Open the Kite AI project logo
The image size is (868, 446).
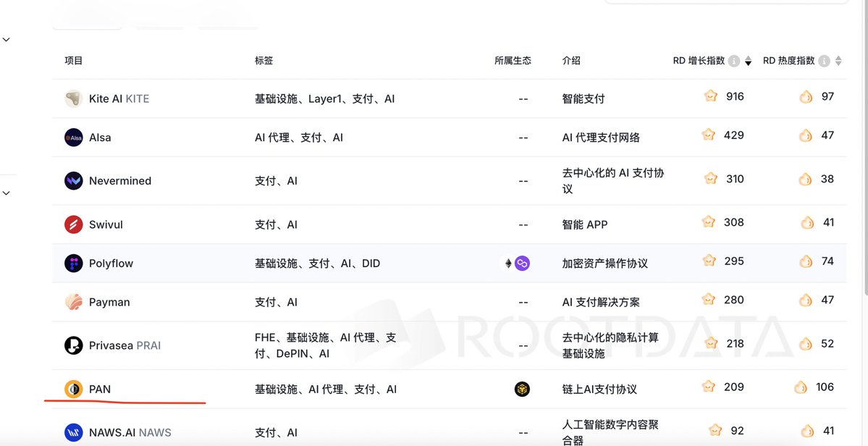click(74, 98)
